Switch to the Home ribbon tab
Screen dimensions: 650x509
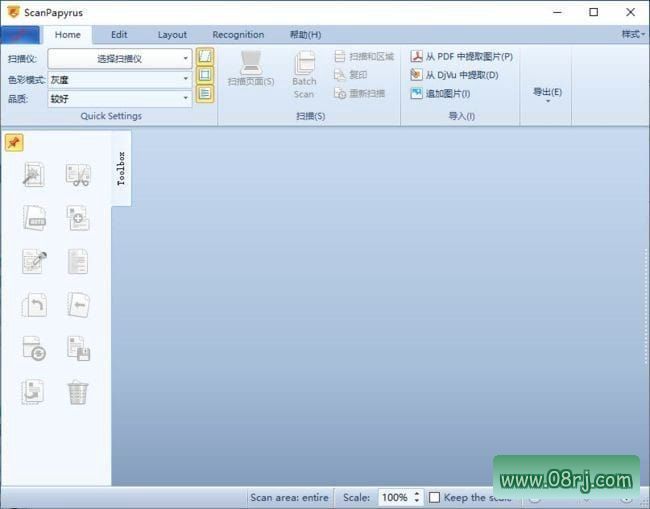(x=68, y=35)
